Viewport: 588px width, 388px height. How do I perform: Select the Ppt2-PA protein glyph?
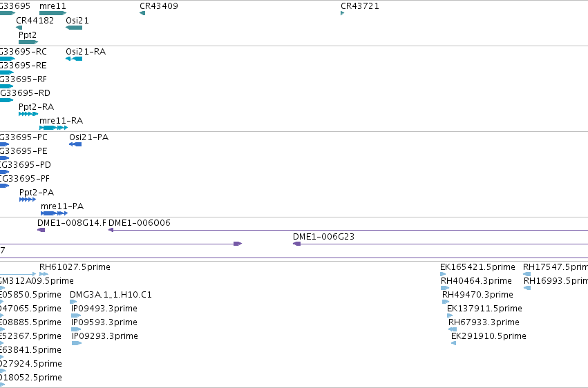point(28,200)
